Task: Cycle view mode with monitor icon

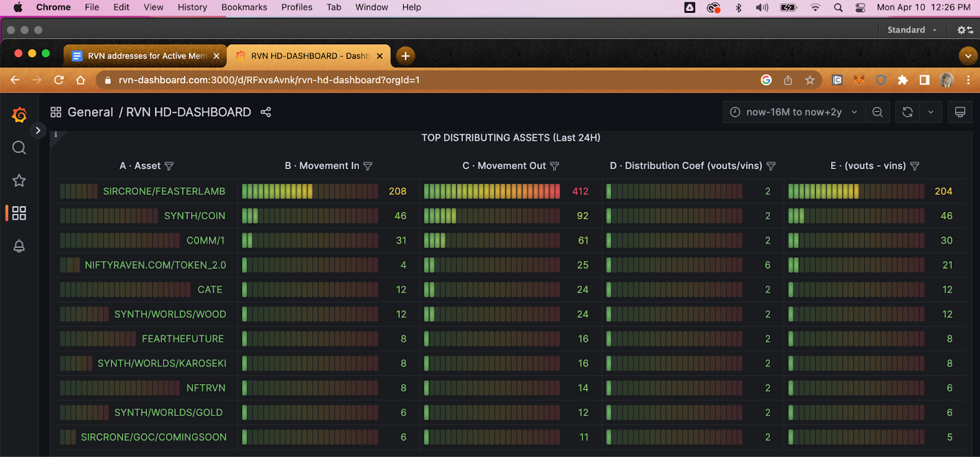Action: tap(960, 112)
